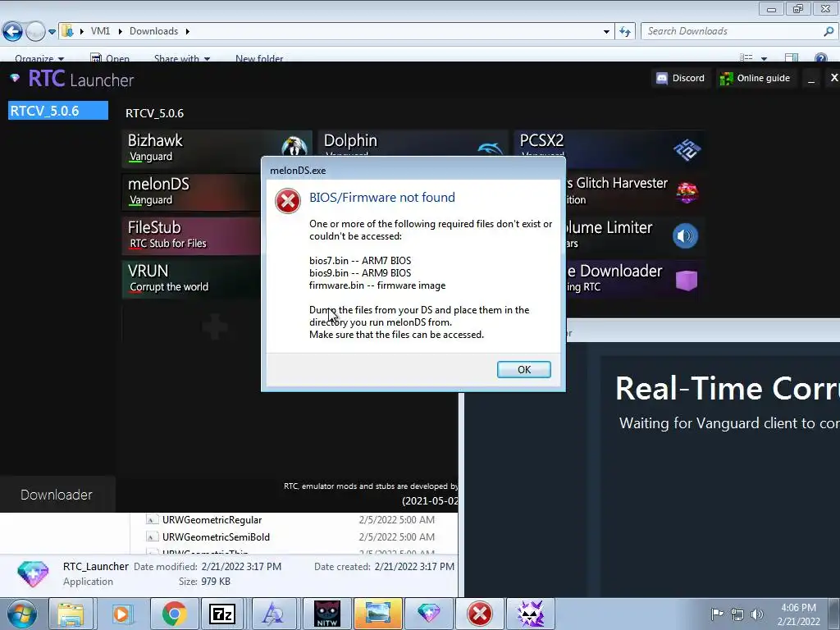Open the change view dropdown arrow

point(764,58)
